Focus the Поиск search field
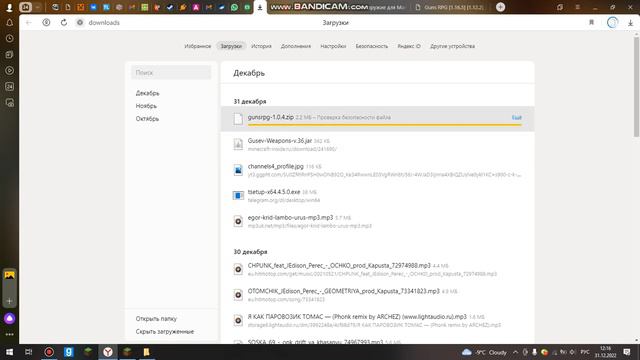 171,73
